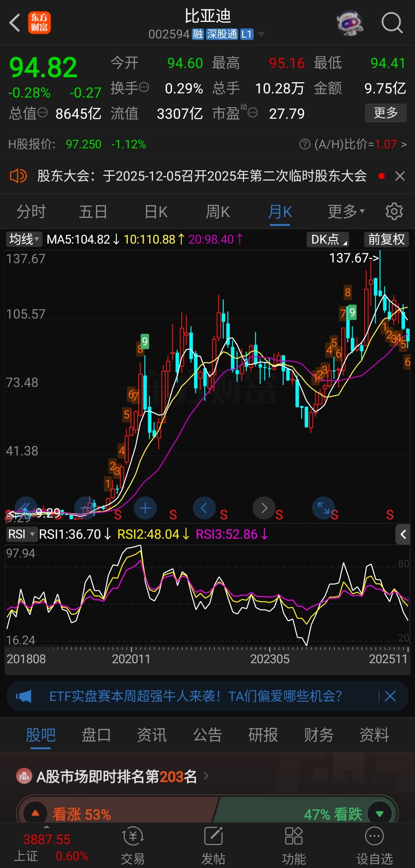Tap the 202305 date axis label
This screenshot has height=868, width=415.
point(270,659)
